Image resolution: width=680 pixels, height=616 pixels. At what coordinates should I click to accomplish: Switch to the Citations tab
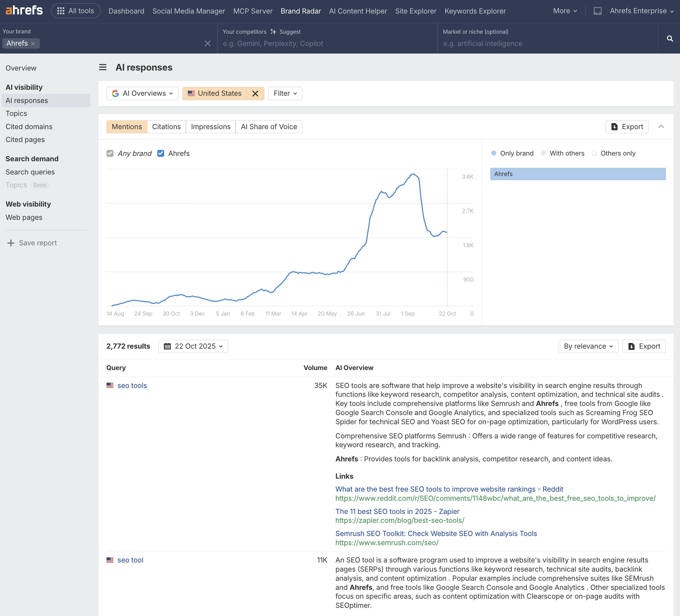pyautogui.click(x=166, y=126)
